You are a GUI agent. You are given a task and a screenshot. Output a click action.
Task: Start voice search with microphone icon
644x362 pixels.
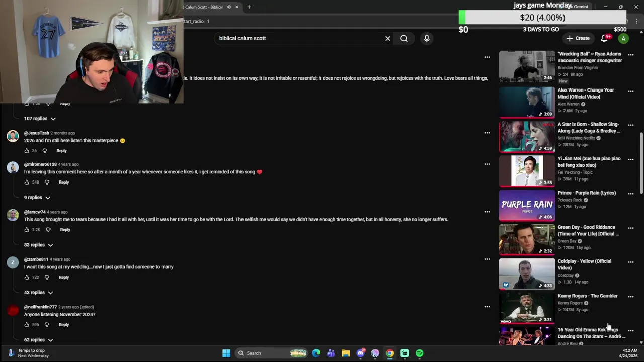click(427, 38)
